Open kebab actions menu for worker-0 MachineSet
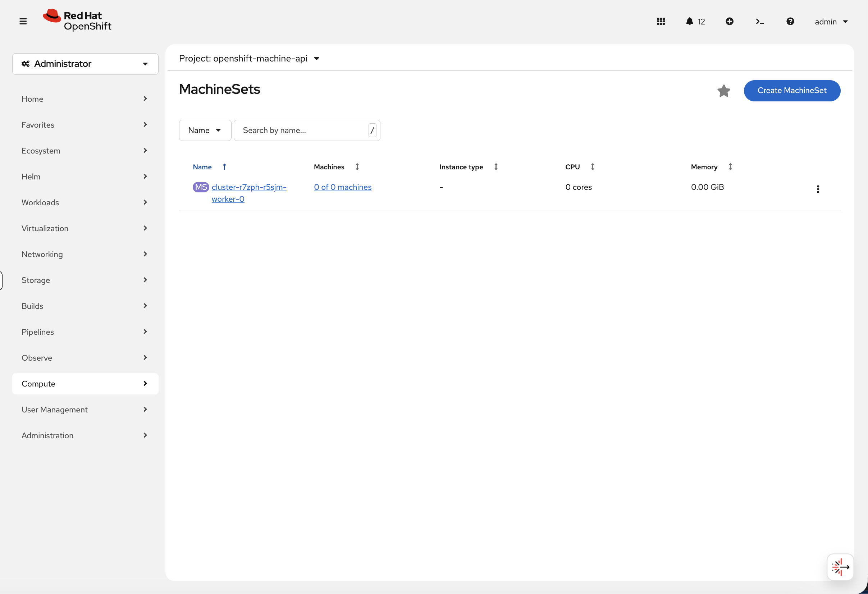Image resolution: width=868 pixels, height=594 pixels. click(x=818, y=189)
